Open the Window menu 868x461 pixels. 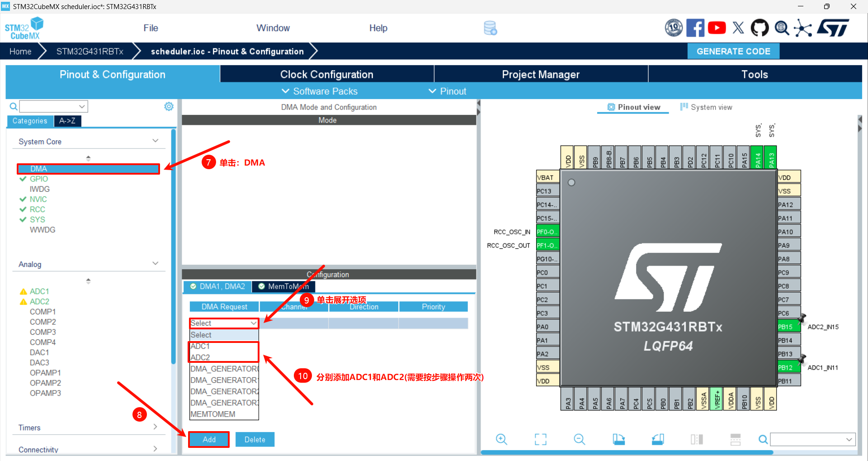click(x=273, y=28)
